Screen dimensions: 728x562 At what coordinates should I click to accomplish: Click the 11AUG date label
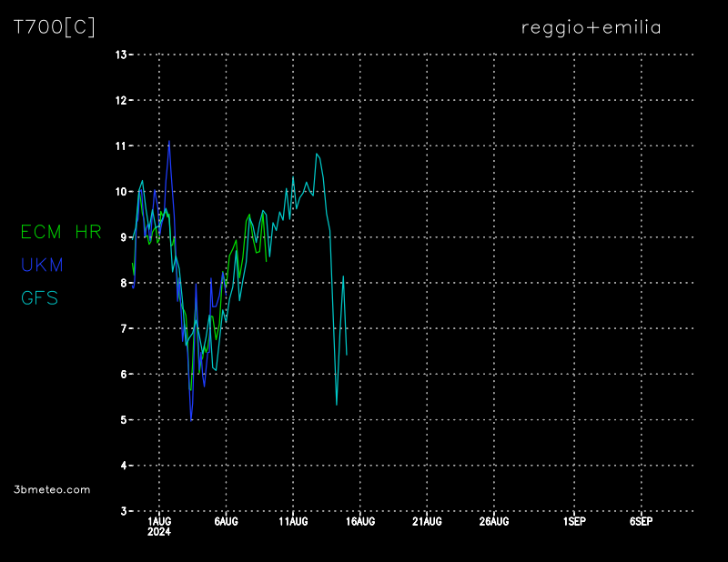[293, 522]
